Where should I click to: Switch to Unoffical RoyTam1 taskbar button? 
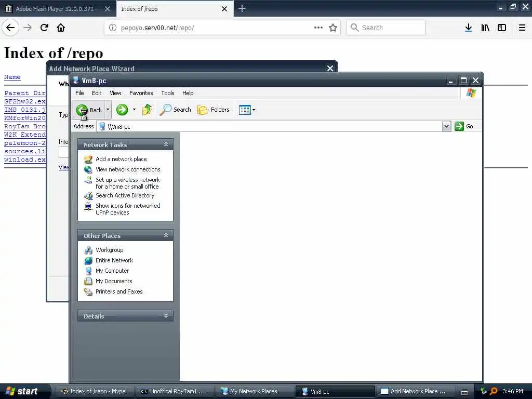point(174,391)
